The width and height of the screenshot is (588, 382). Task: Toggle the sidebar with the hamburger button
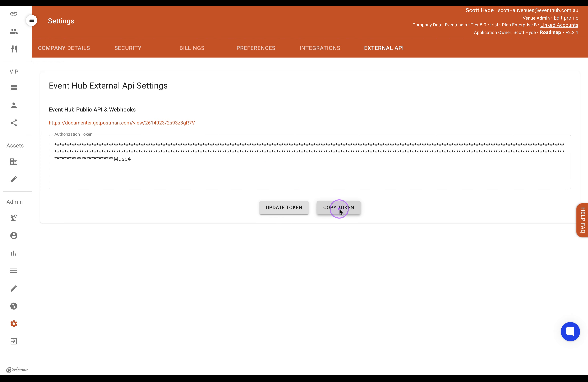[32, 21]
